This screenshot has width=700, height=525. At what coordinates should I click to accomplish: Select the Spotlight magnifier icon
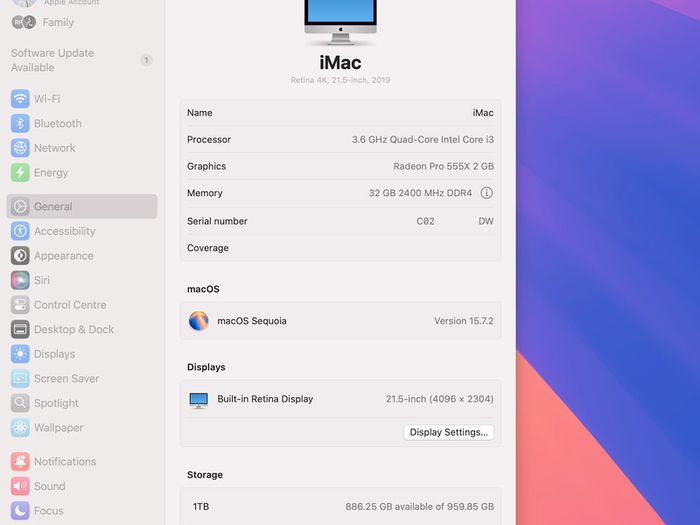[20, 403]
